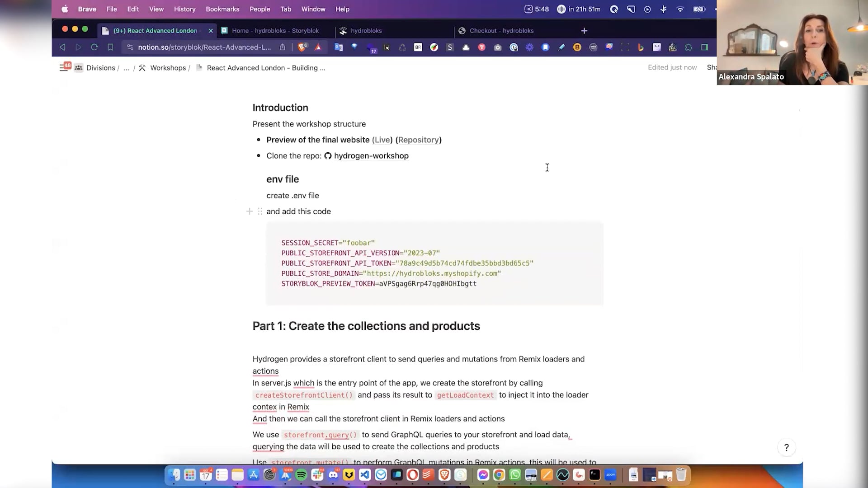Go to Workshops breadcrumb
This screenshot has width=868, height=488.
168,68
